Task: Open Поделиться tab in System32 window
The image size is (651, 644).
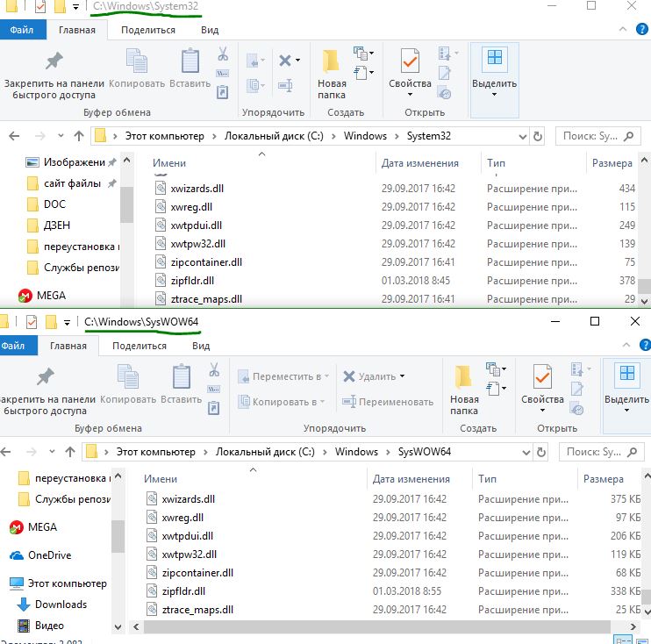Action: pos(148,30)
